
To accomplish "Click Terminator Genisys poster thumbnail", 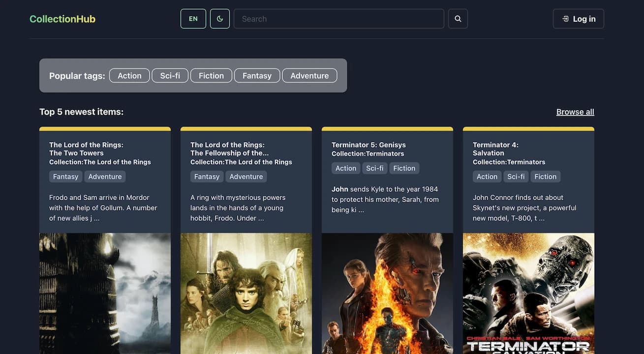I will (387, 294).
